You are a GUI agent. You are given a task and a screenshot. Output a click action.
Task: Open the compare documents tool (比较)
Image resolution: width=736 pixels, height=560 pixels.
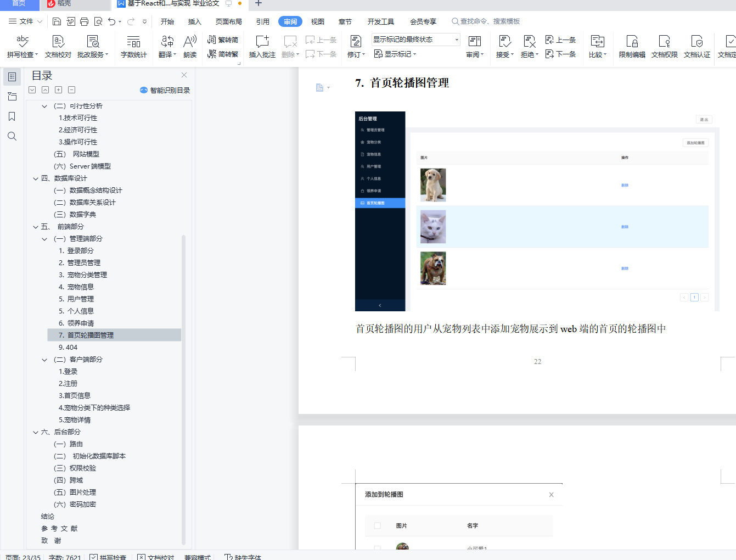point(597,47)
